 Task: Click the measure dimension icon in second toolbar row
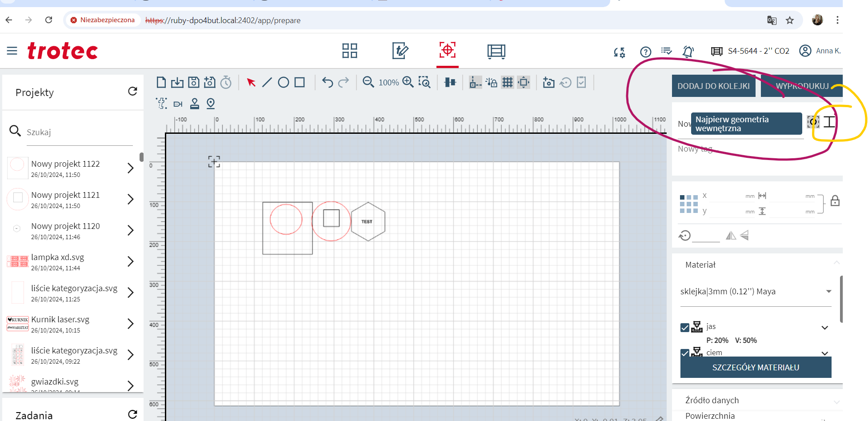[178, 104]
